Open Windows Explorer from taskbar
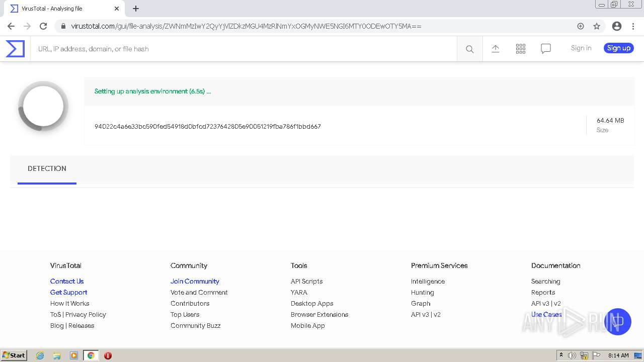644x362 pixels. click(x=57, y=355)
